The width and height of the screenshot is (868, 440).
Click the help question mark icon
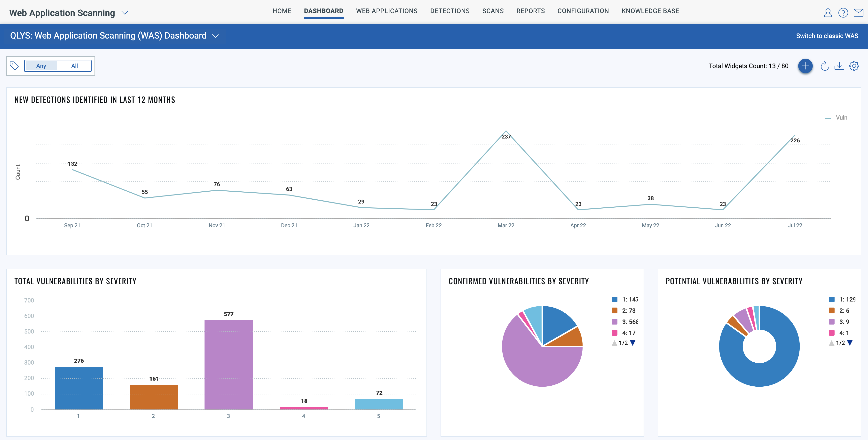843,13
